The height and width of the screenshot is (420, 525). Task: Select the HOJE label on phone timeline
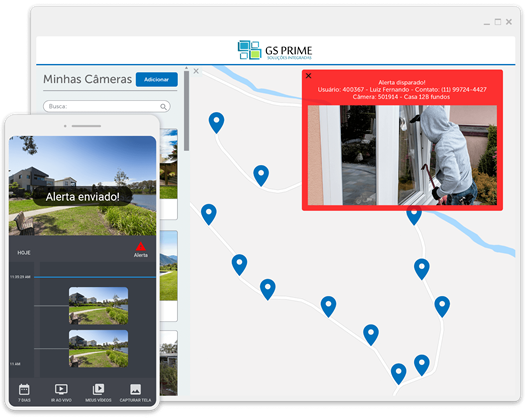point(24,253)
